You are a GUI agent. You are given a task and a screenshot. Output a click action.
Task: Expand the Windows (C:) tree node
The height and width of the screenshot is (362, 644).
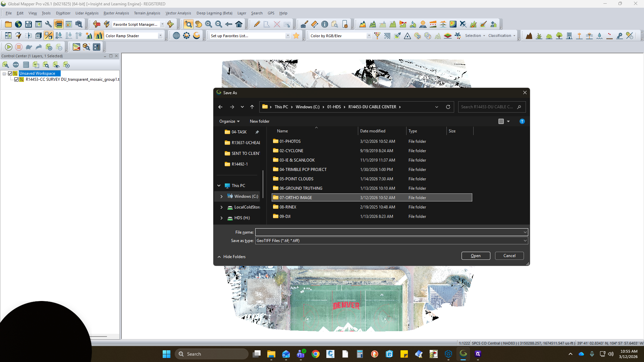click(x=221, y=196)
